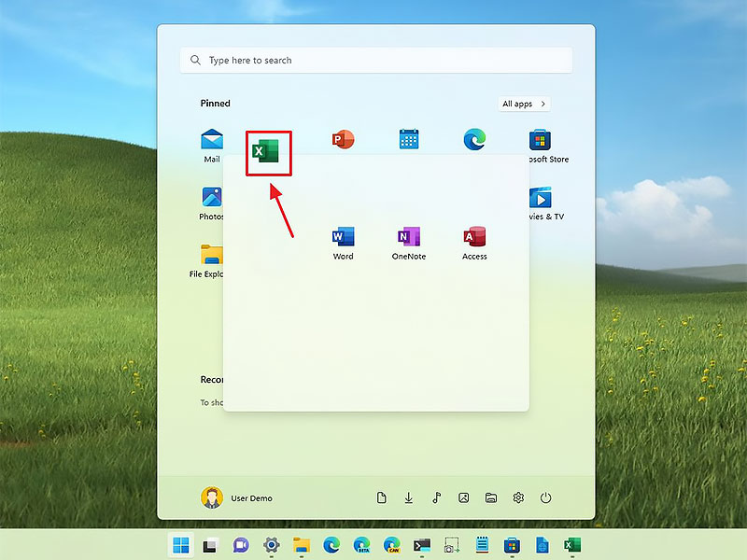Open the Settings app from the taskbar

pos(272,545)
